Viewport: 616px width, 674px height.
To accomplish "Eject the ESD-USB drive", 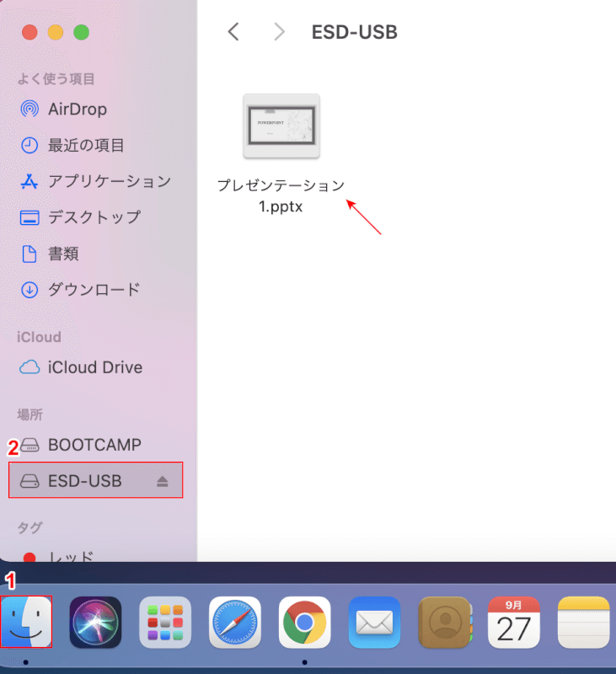I will coord(163,481).
